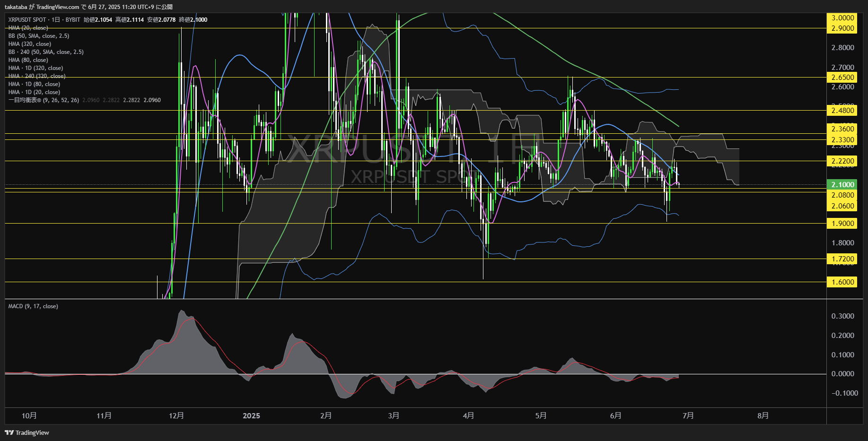Select the HMA · 1D (80, close) legend

click(x=34, y=84)
